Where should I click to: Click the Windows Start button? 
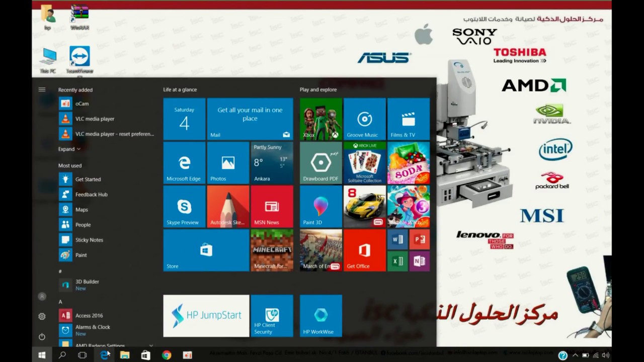(42, 355)
